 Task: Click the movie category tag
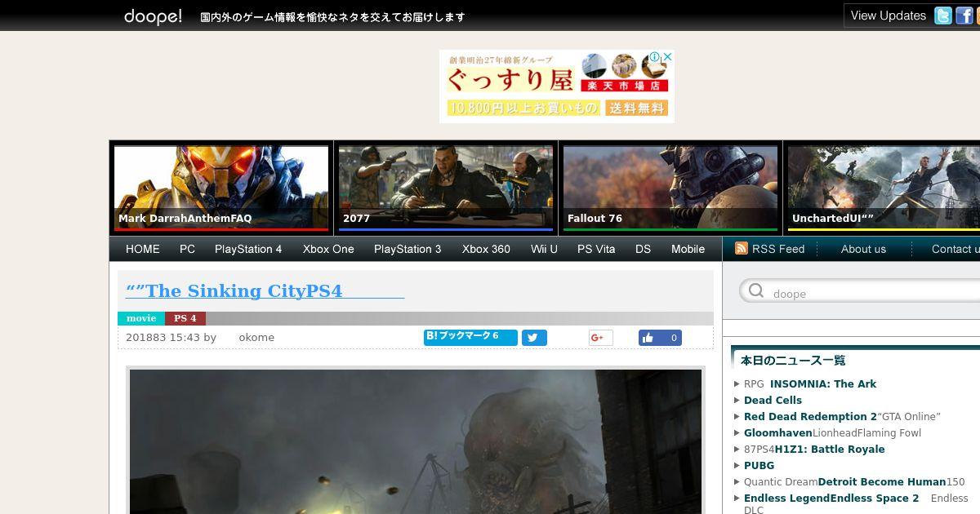[x=141, y=318]
